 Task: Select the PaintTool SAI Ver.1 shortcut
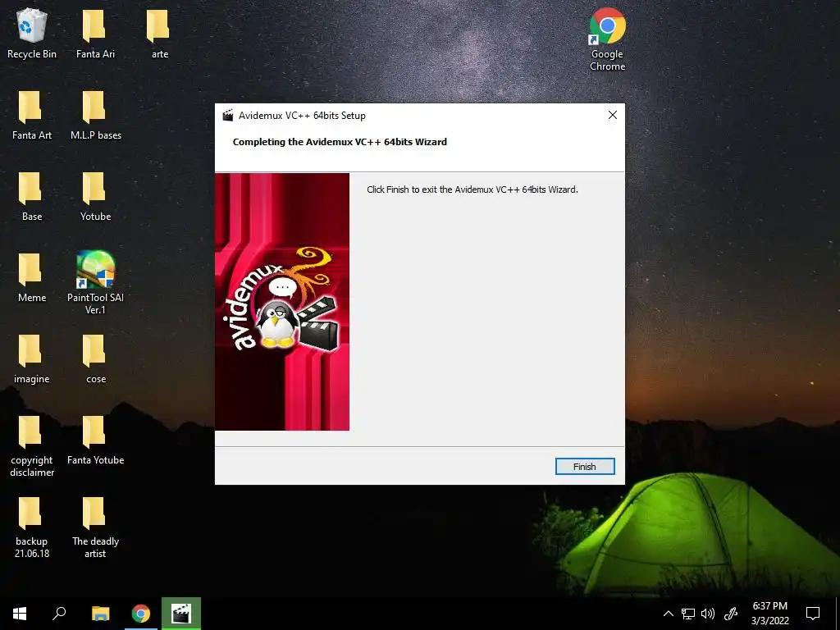[95, 283]
